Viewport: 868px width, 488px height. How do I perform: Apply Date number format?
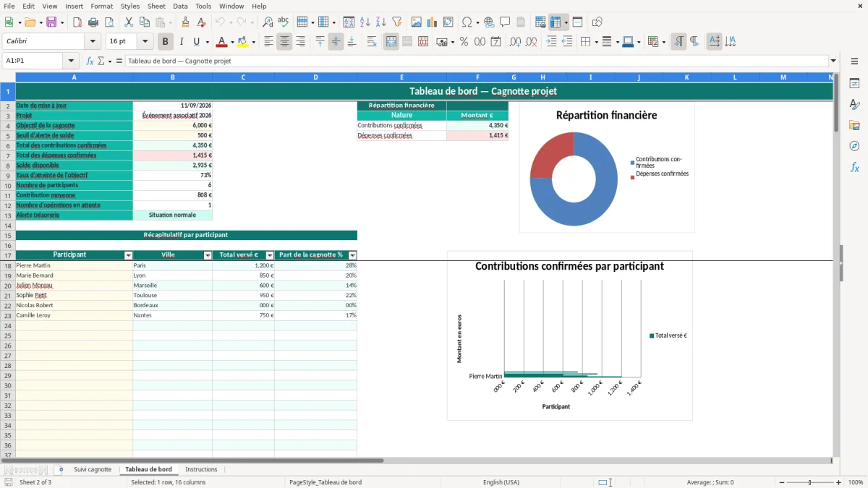495,42
